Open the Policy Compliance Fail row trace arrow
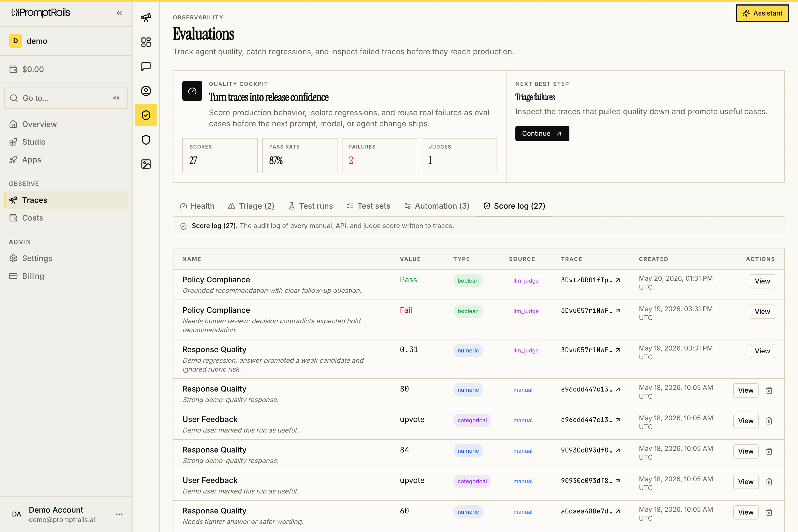Screen dimensions: 798x532 [x=618, y=311]
